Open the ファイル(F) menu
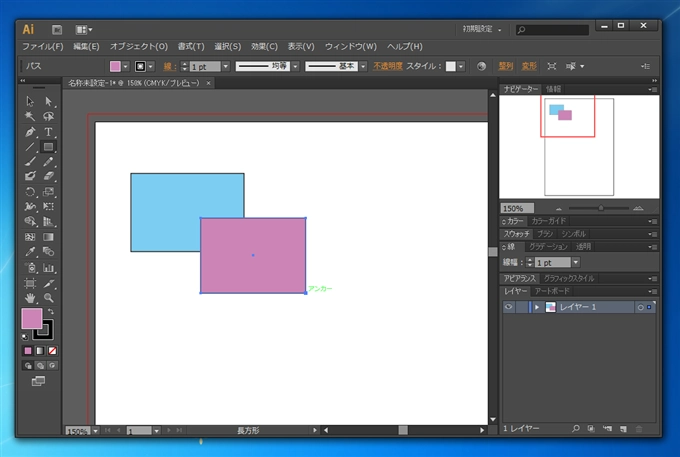Viewport: 680px width, 457px height. click(42, 46)
